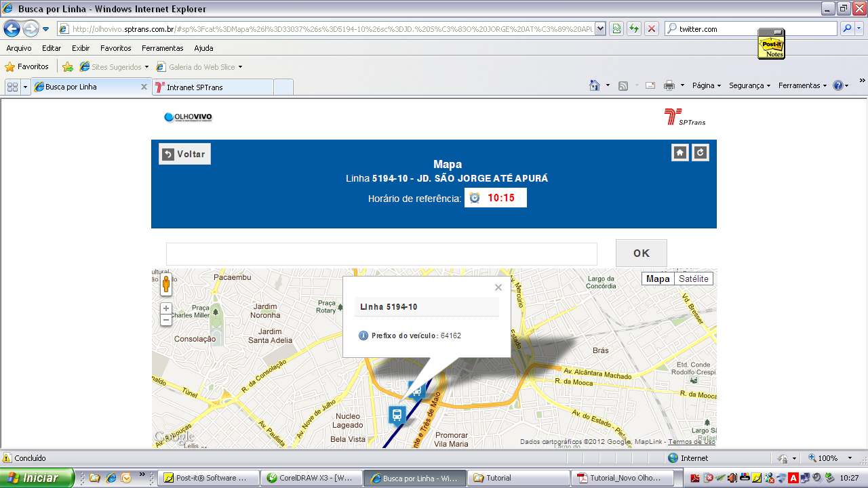Switch the map to Mapa view
Viewport: 868px width, 488px height.
pyautogui.click(x=658, y=279)
